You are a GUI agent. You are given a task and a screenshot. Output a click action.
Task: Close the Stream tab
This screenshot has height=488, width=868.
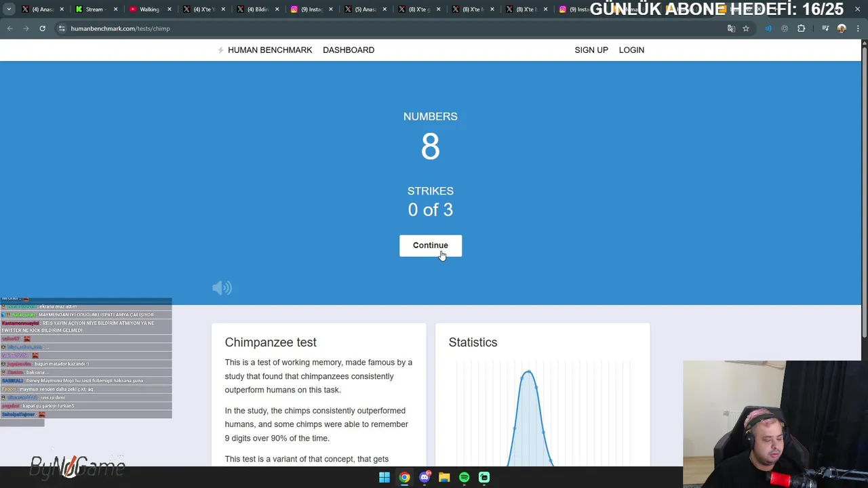click(x=115, y=9)
